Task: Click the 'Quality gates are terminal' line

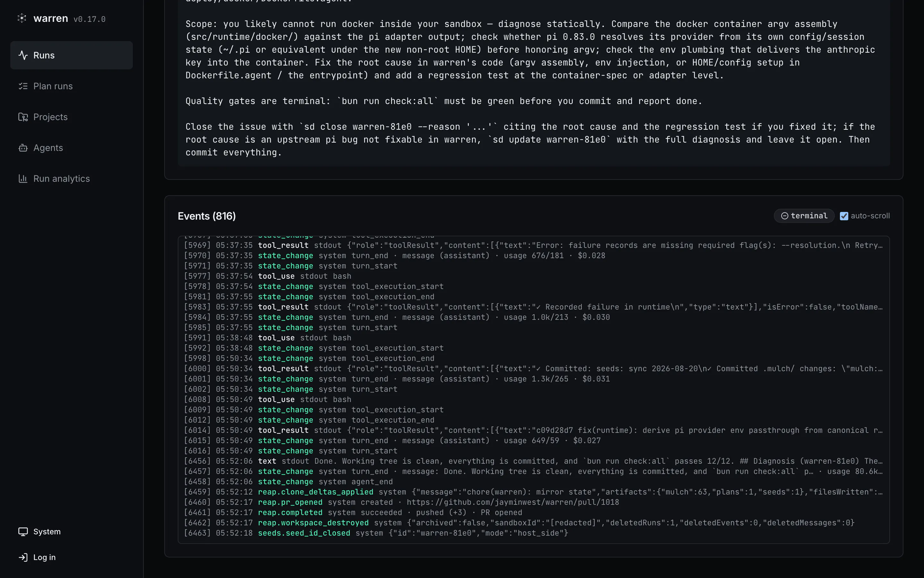Action: coord(444,101)
